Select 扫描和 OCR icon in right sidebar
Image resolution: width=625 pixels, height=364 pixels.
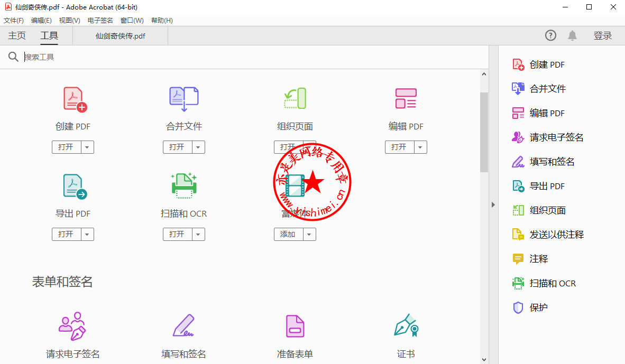point(518,283)
